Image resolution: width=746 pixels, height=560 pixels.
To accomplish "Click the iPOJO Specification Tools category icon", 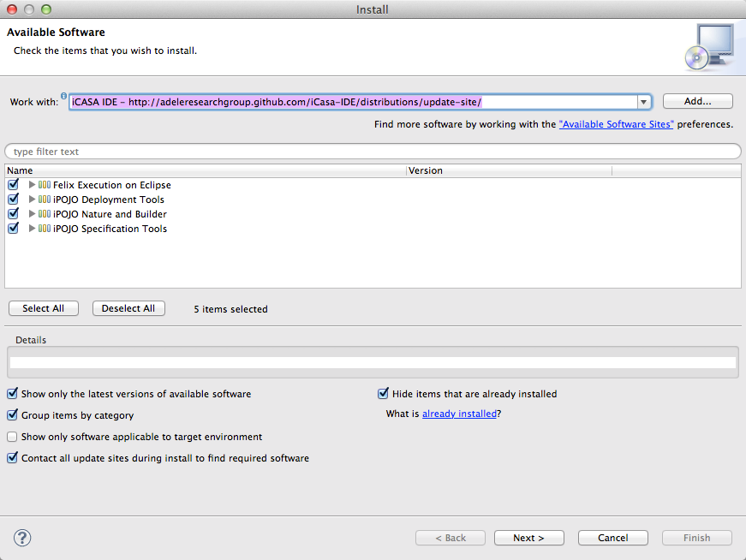I will click(45, 229).
